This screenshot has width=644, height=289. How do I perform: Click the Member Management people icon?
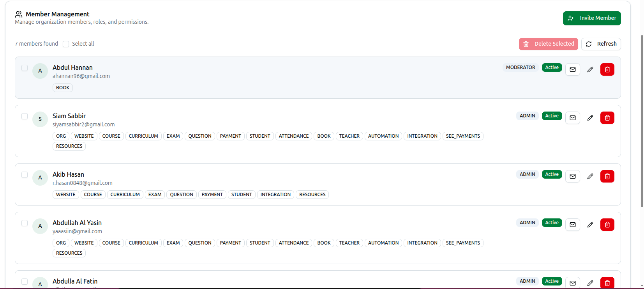19,14
